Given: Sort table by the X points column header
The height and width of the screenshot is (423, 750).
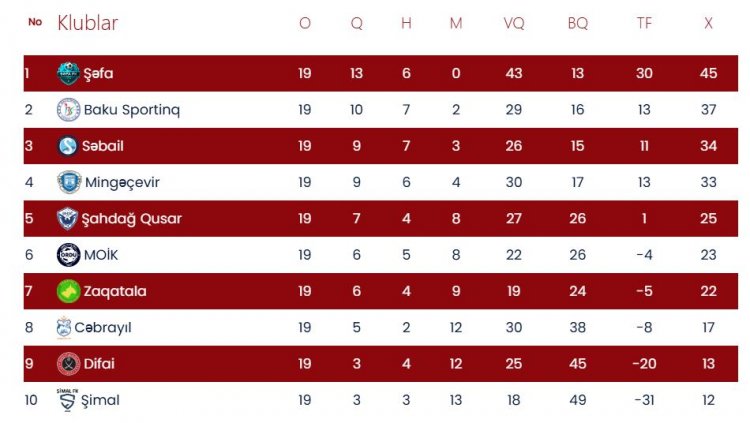Looking at the screenshot, I should pyautogui.click(x=709, y=23).
